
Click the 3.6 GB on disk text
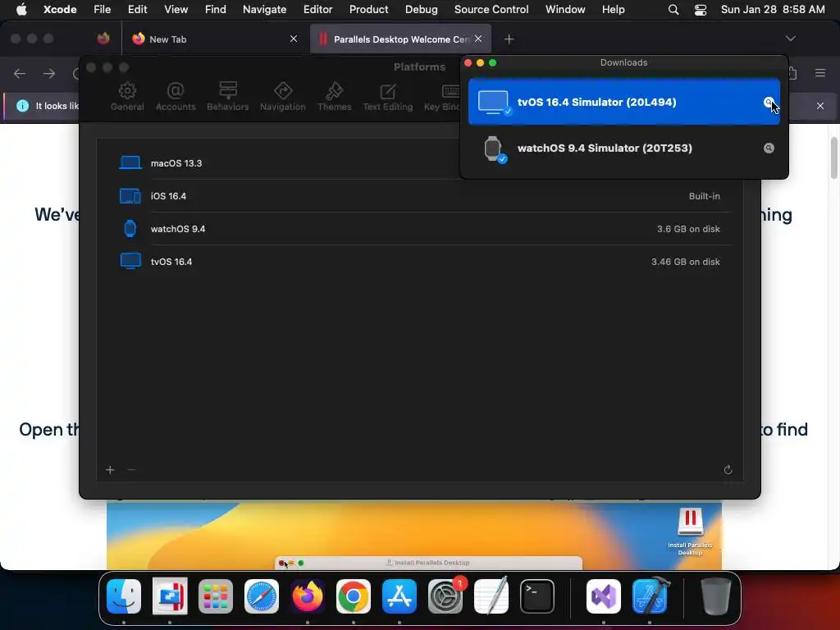coord(688,229)
